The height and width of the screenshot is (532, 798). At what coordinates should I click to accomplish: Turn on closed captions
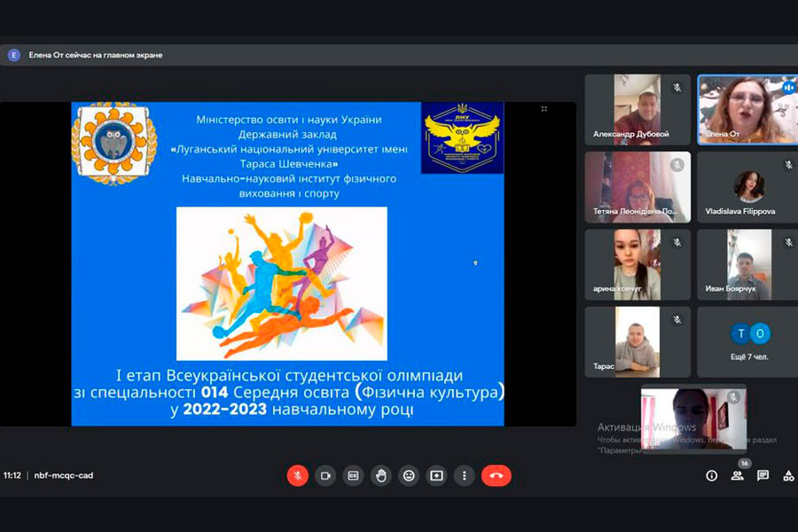pos(353,475)
